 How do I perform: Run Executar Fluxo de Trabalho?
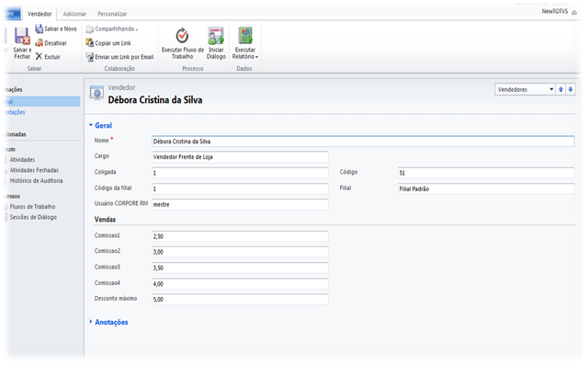coord(183,43)
